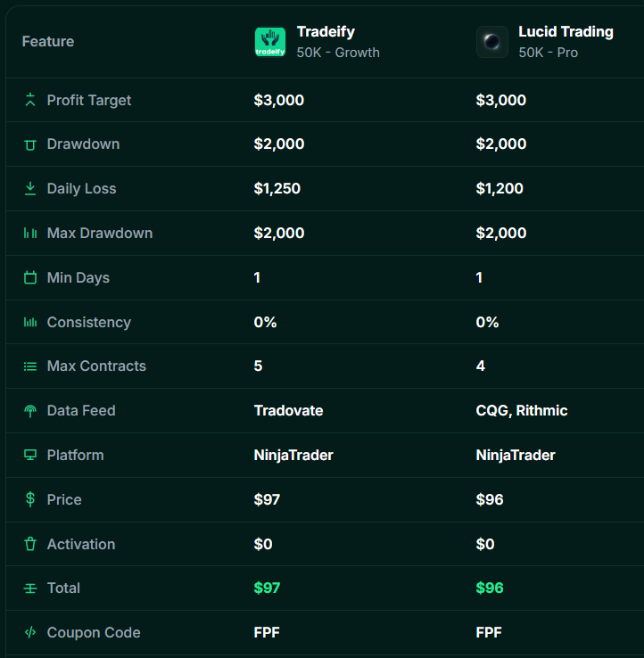Click the Activation row icon
644x658 pixels.
[30, 544]
